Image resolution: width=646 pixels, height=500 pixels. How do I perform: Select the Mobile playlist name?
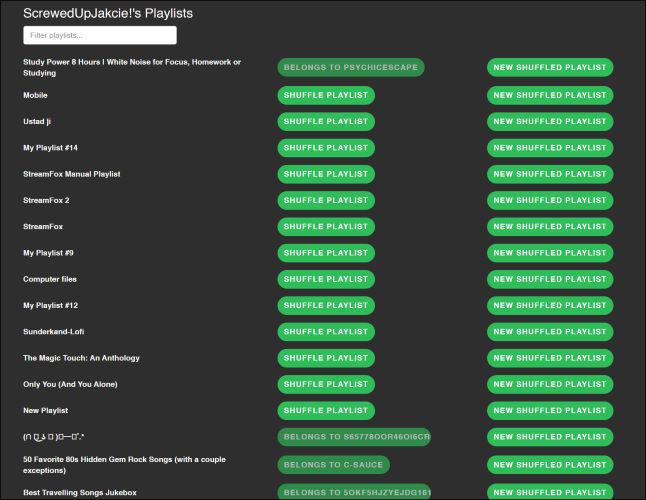pos(35,95)
